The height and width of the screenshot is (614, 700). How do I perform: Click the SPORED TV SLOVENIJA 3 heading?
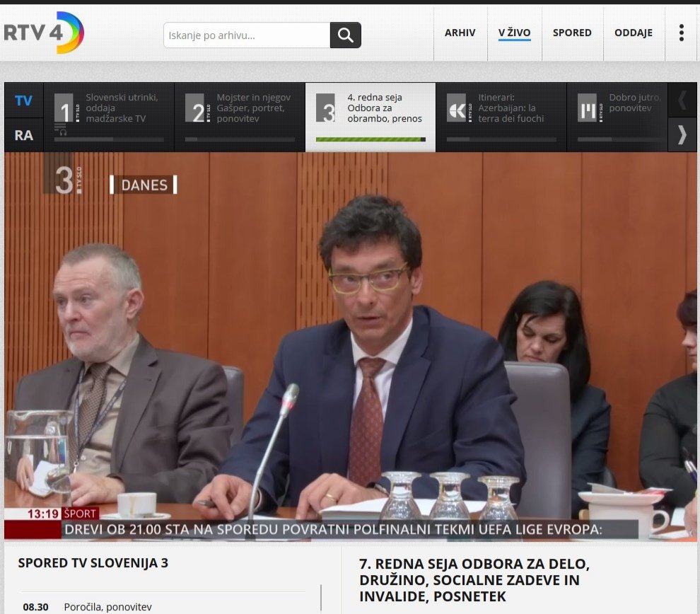[x=93, y=562]
